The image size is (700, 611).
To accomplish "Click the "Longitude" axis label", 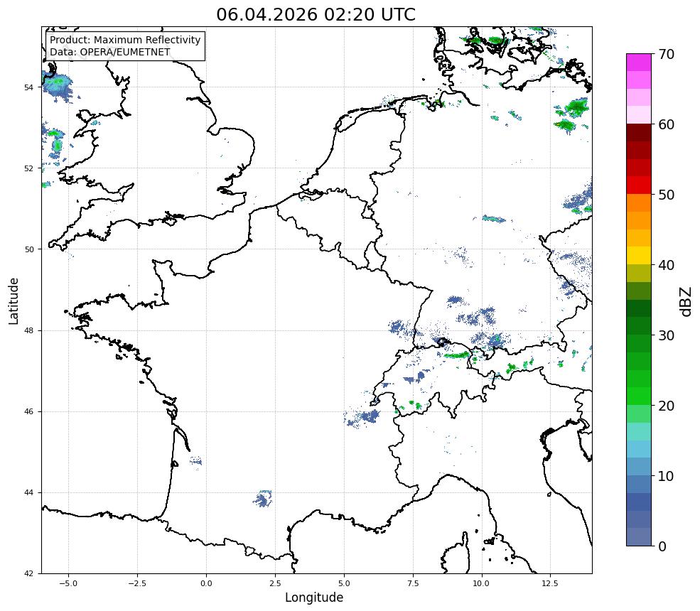I will click(314, 598).
